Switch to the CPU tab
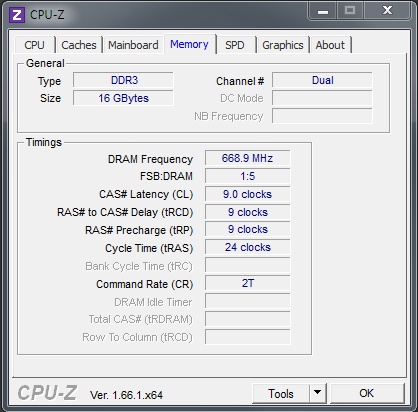This screenshot has width=418, height=412. pos(34,45)
